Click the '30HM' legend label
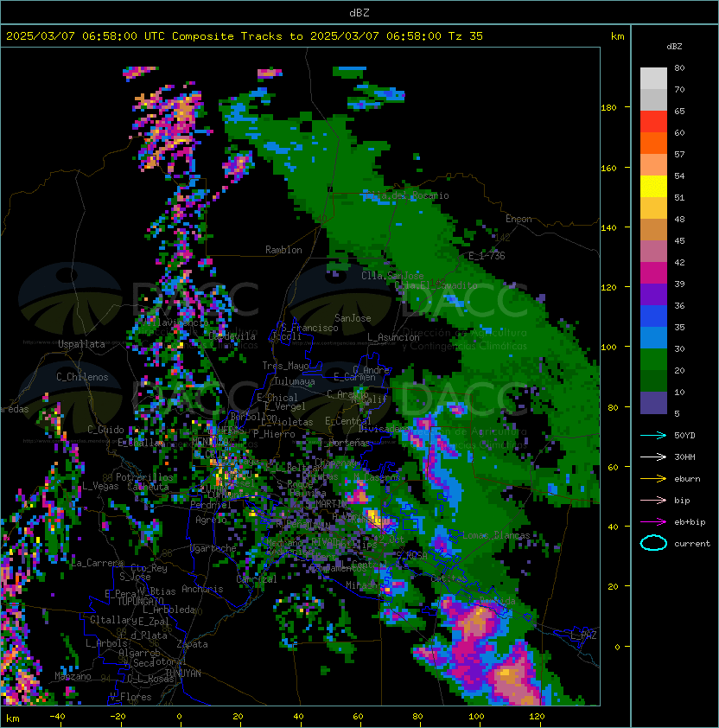 pos(684,457)
